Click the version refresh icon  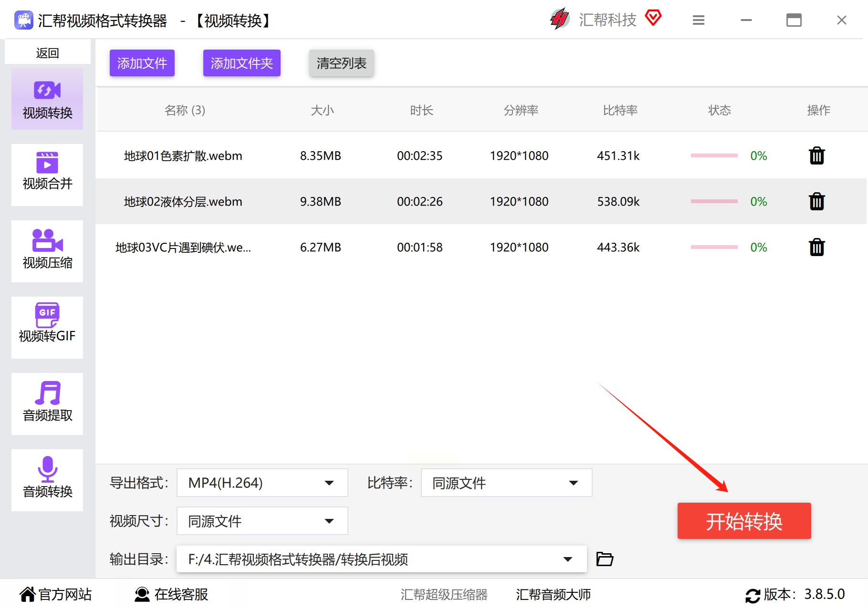tap(753, 595)
